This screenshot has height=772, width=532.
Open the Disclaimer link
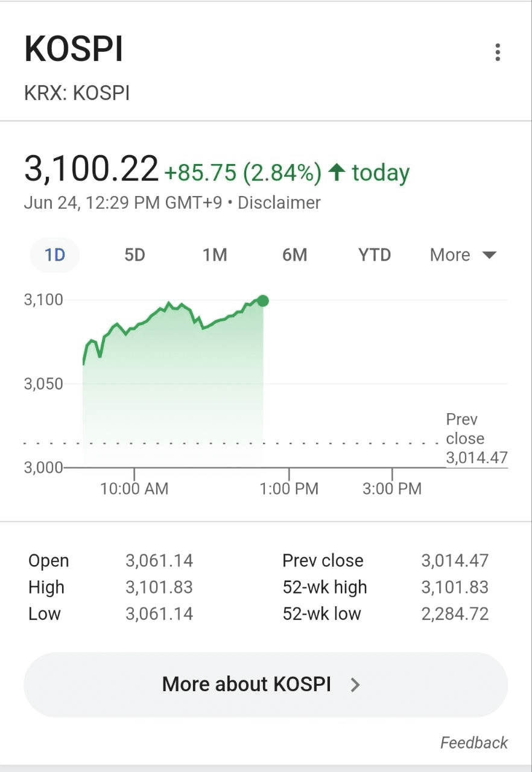(x=279, y=203)
